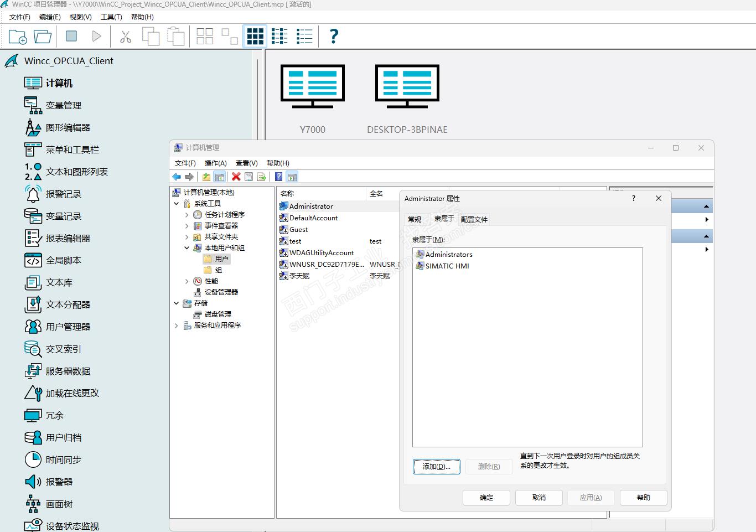This screenshot has width=756, height=532.
Task: Click the open project folder icon in WinCC toolbar
Action: (43, 37)
